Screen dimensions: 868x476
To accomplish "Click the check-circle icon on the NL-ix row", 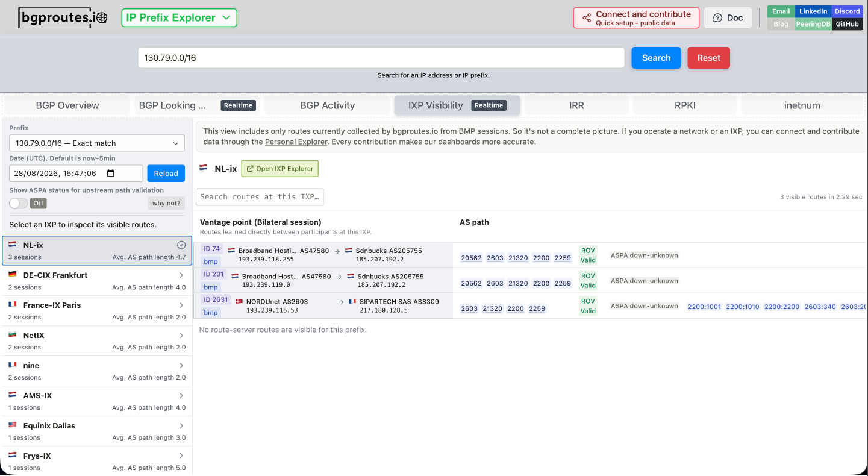I will [x=181, y=245].
